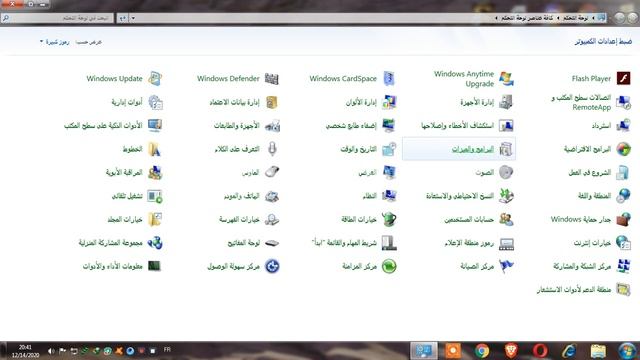The image size is (640, 360).
Task: Expand the view-by large icons dropdown
Action: [54, 42]
